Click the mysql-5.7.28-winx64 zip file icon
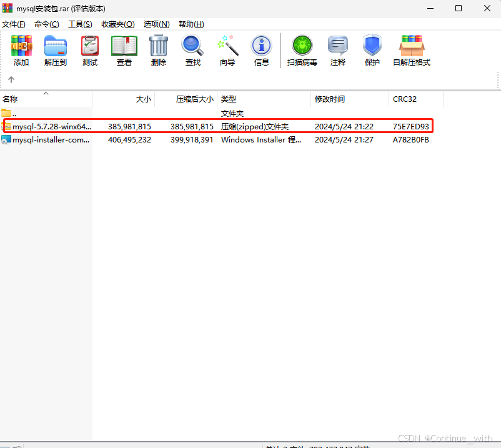Screen dimensions: 501x448 tap(7, 127)
